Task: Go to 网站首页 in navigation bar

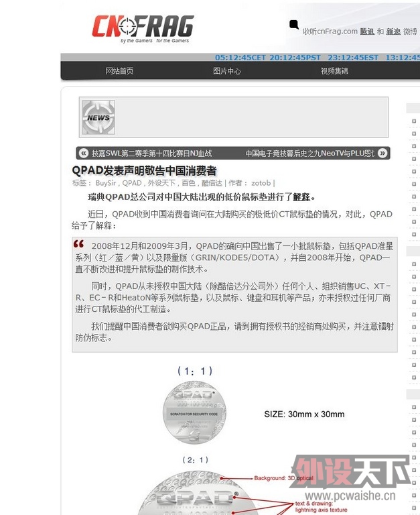Action: coord(119,71)
